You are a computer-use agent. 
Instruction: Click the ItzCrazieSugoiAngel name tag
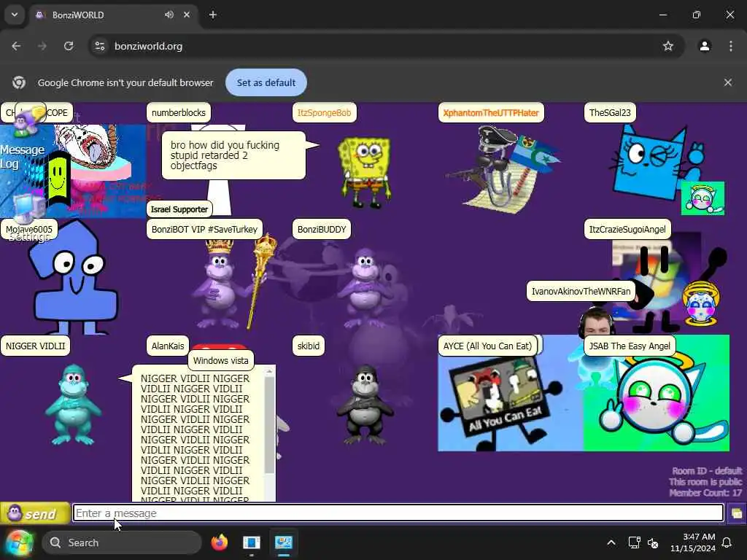tap(627, 229)
